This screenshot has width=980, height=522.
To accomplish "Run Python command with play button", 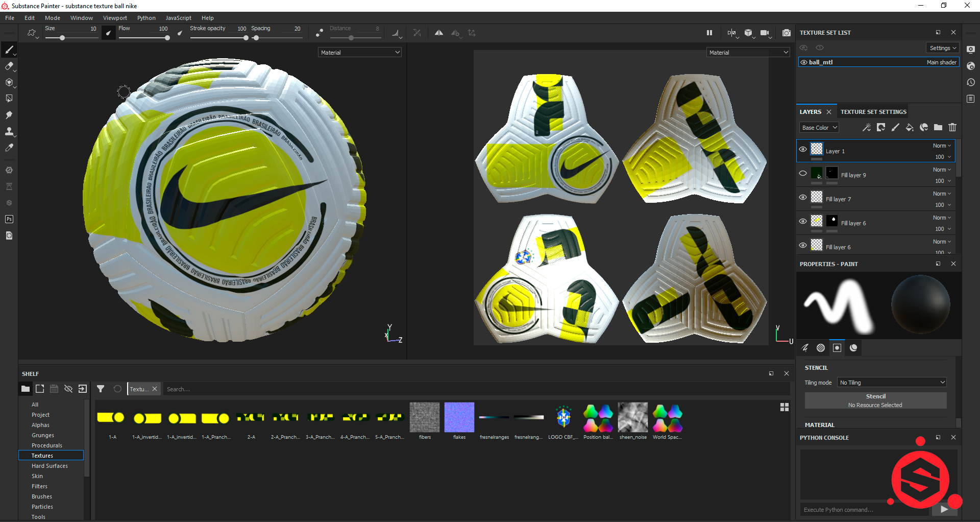I will [x=944, y=509].
